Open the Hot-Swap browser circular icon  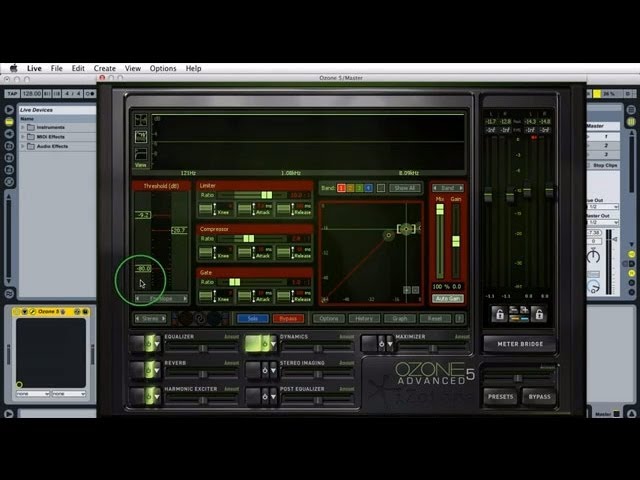click(9, 182)
